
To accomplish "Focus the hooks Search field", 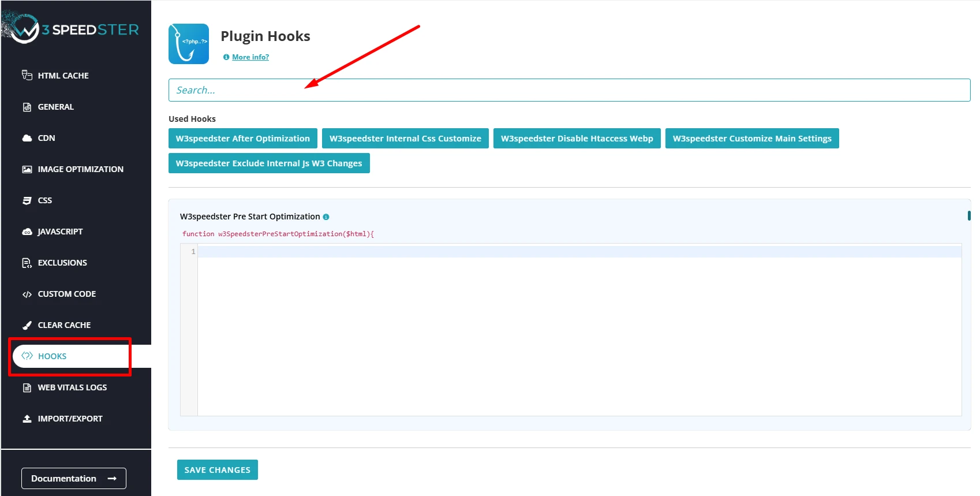I will (x=568, y=90).
